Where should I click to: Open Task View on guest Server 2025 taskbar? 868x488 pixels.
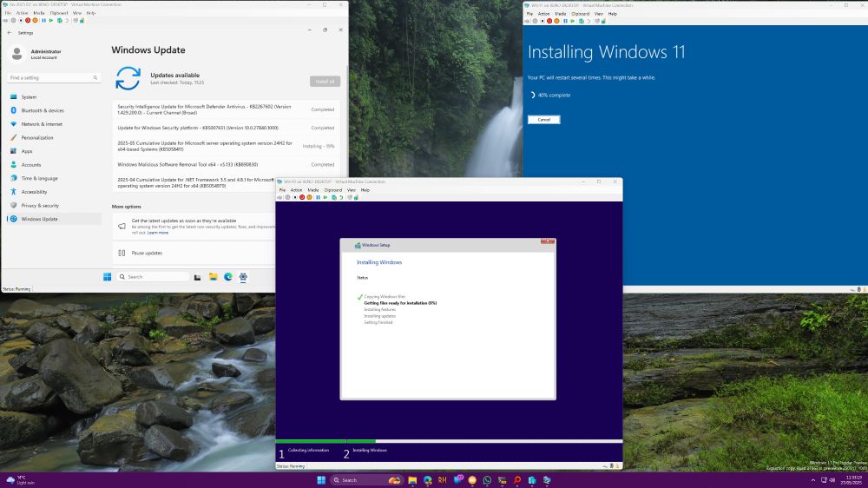(198, 277)
